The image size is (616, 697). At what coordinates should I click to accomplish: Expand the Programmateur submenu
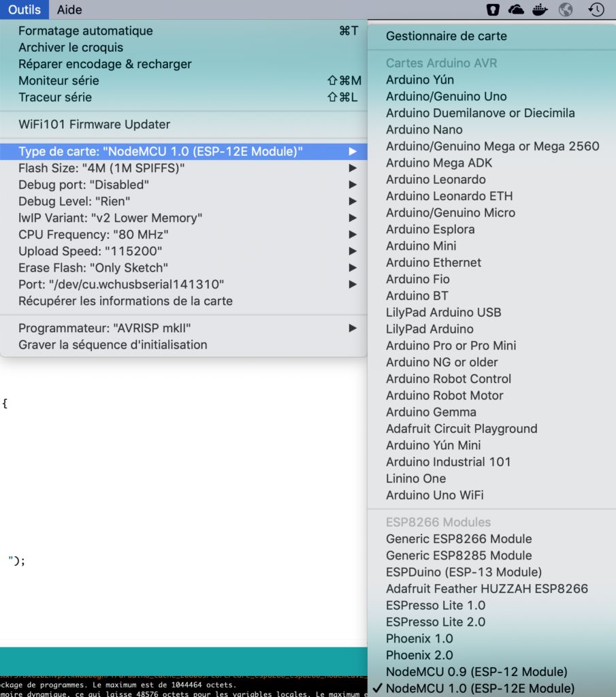[184, 328]
